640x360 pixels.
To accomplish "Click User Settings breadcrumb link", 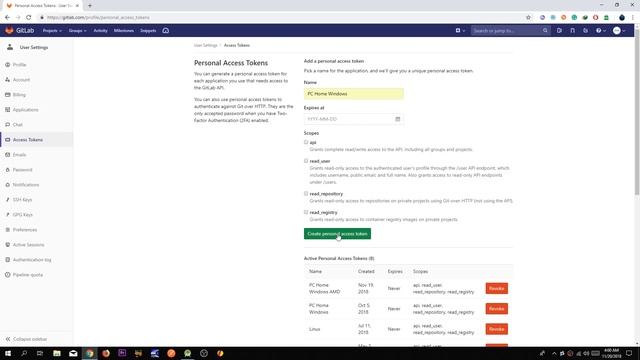I will pos(205,45).
